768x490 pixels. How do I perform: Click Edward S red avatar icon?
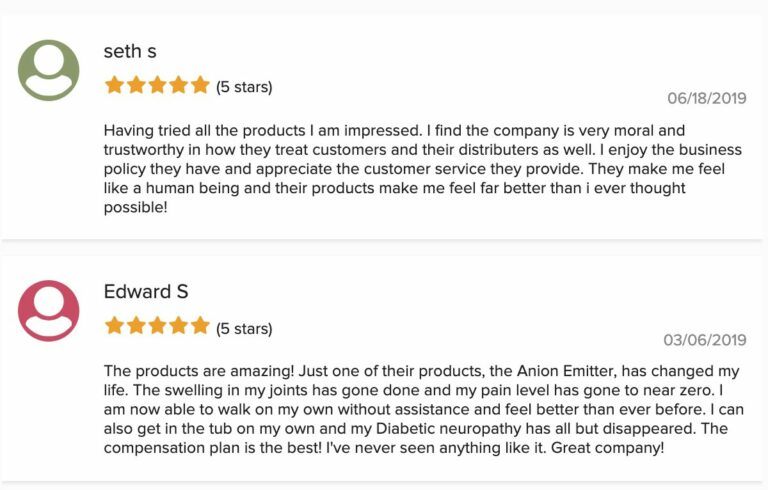(x=48, y=311)
